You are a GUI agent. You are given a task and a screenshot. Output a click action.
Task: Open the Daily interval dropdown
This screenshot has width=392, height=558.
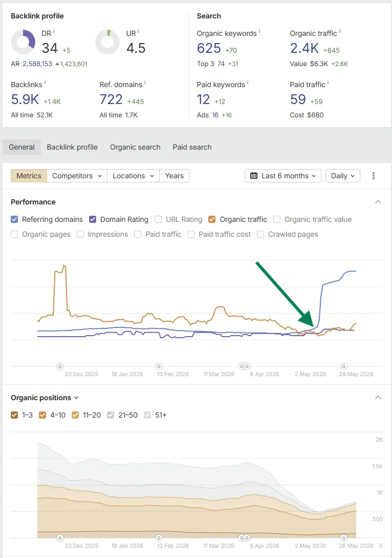point(342,176)
